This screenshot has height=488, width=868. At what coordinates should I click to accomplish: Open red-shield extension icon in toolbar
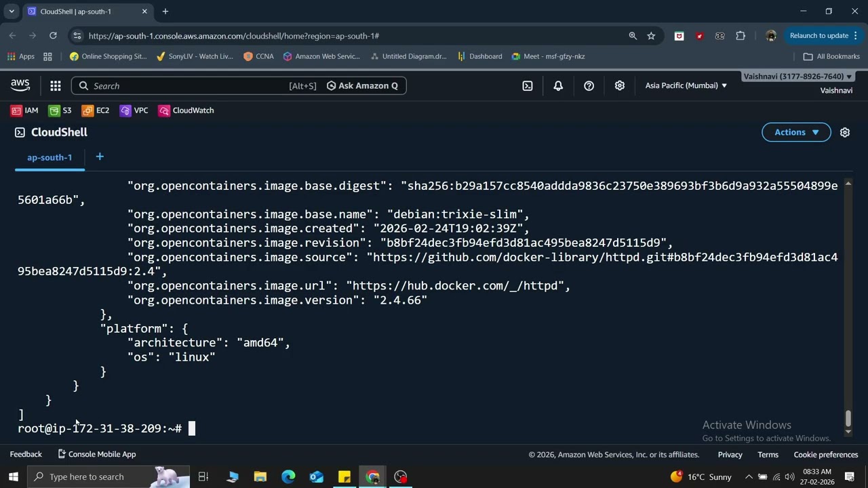click(679, 36)
